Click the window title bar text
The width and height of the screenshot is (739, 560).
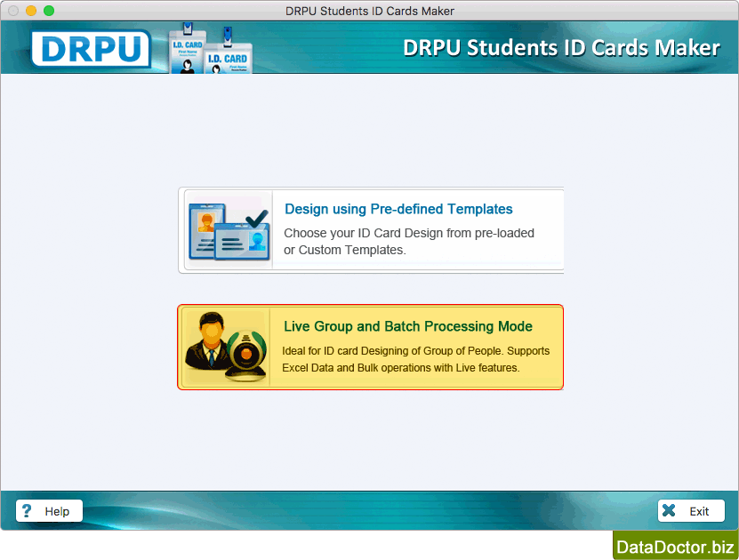[x=370, y=11]
